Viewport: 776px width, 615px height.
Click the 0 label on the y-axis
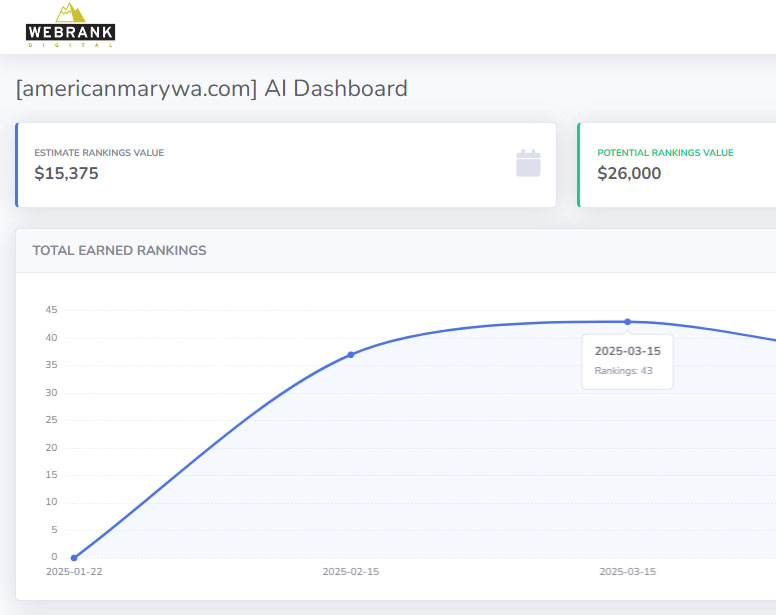pyautogui.click(x=55, y=557)
